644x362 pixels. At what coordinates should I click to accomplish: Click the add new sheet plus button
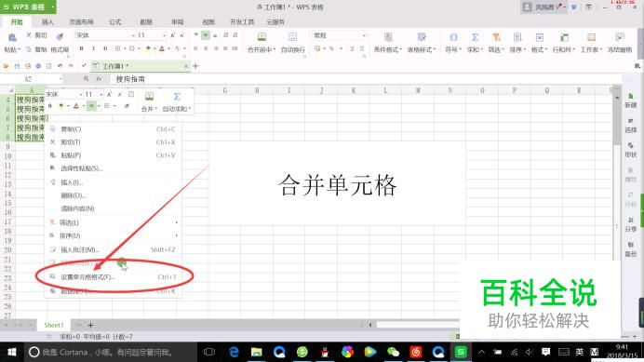pos(91,325)
